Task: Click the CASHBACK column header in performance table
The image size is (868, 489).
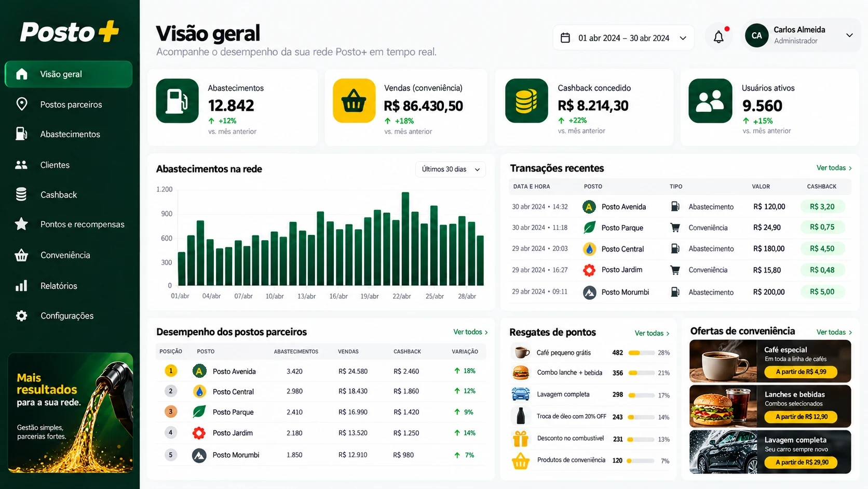Action: pyautogui.click(x=407, y=352)
